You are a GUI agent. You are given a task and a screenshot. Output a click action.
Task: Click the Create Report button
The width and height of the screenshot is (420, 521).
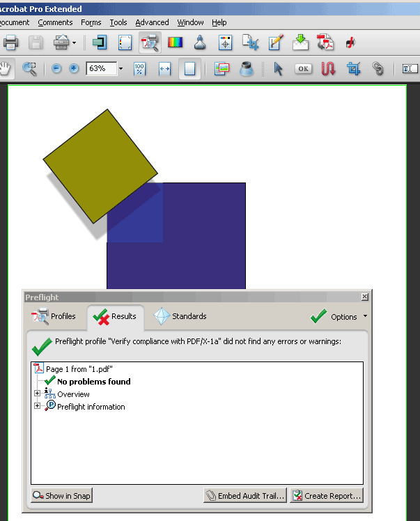click(x=327, y=495)
